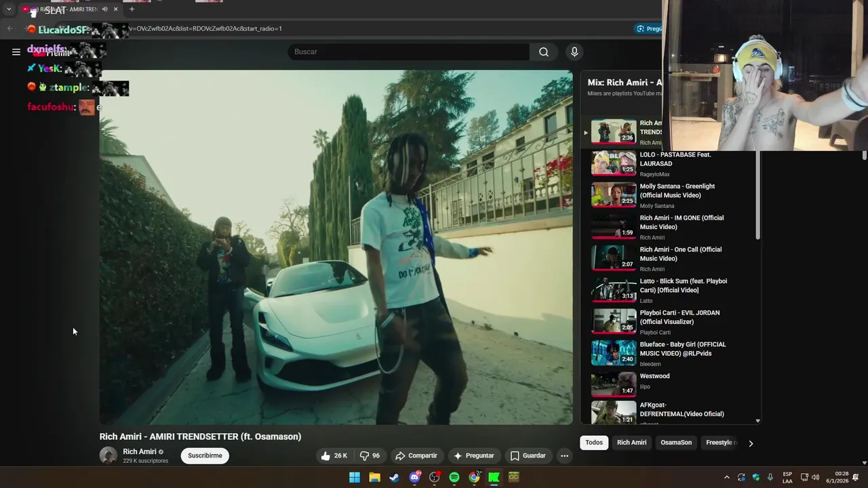Open Spotify from the taskbar
Image resolution: width=868 pixels, height=488 pixels.
[454, 477]
